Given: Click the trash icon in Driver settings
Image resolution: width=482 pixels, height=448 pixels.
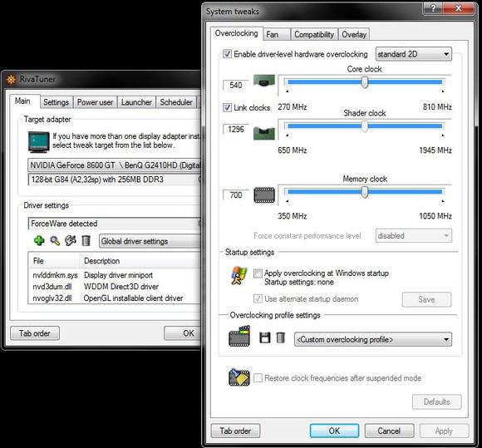Looking at the screenshot, I should pyautogui.click(x=86, y=240).
